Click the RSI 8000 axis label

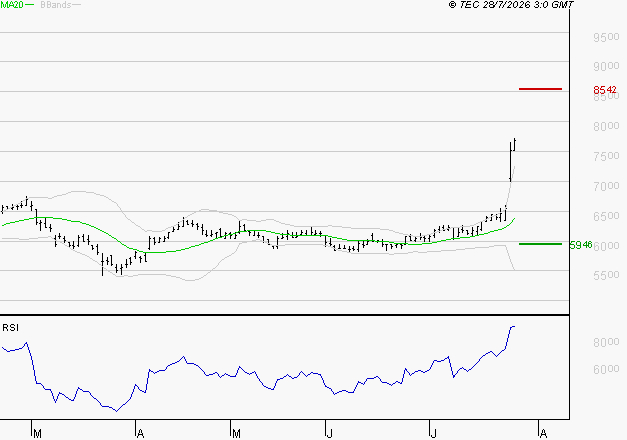point(606,342)
